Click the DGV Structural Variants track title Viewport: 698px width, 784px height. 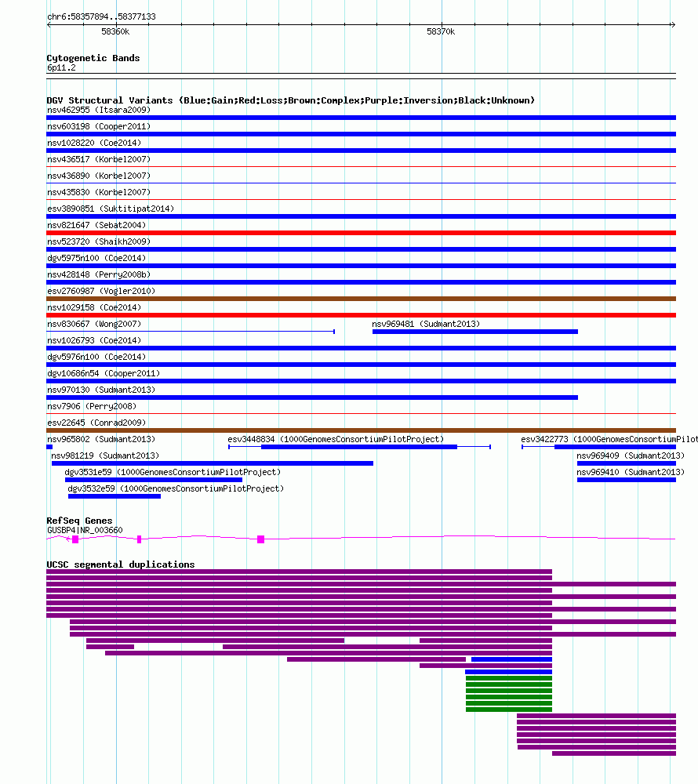coord(290,100)
